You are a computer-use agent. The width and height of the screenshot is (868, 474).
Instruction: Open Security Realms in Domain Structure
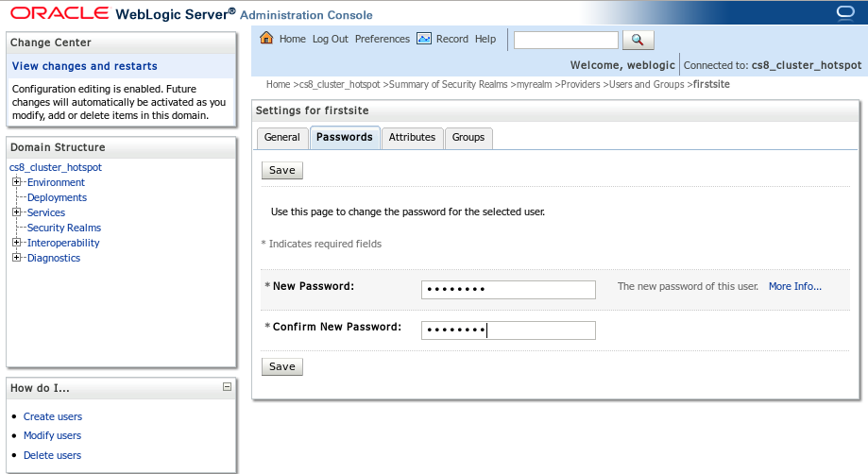(x=64, y=228)
